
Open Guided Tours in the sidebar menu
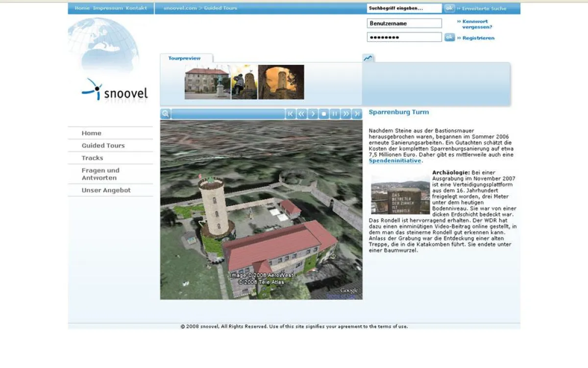pos(103,145)
